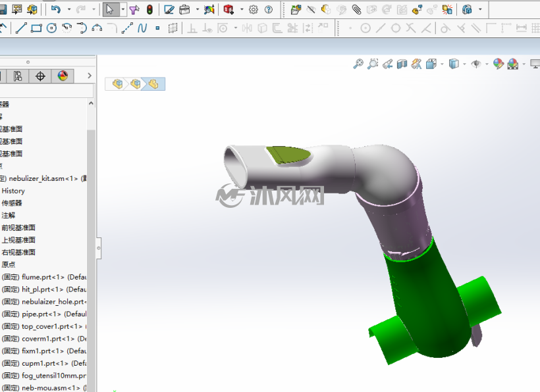This screenshot has width=540, height=392.
Task: Expand more manager tabs with right chevron
Action: click(x=90, y=76)
